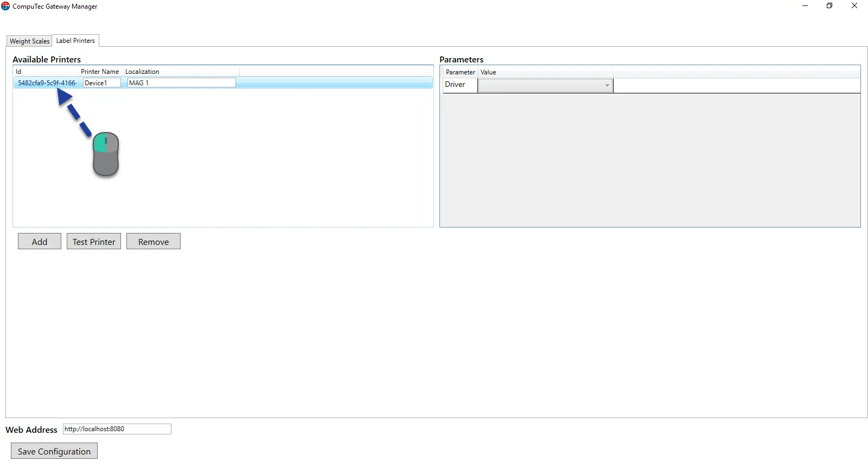
Task: Click the MAG 1 localization field
Action: 181,83
